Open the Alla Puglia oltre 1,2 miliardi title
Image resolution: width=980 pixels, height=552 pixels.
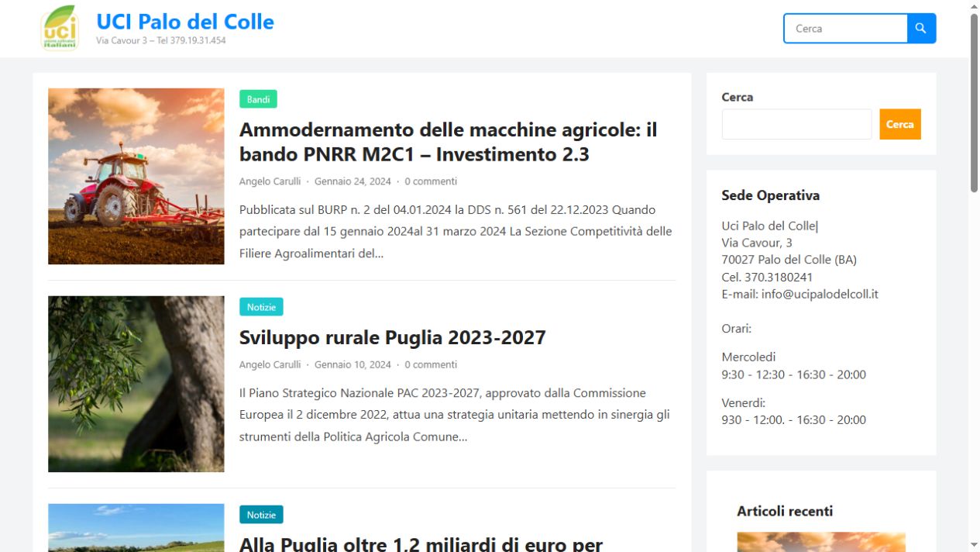click(421, 543)
